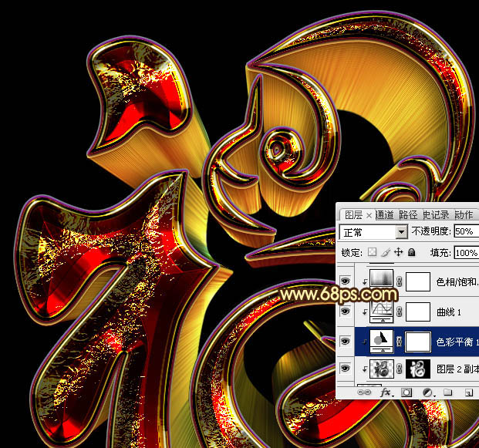Switch to the 路径 tab

[409, 214]
